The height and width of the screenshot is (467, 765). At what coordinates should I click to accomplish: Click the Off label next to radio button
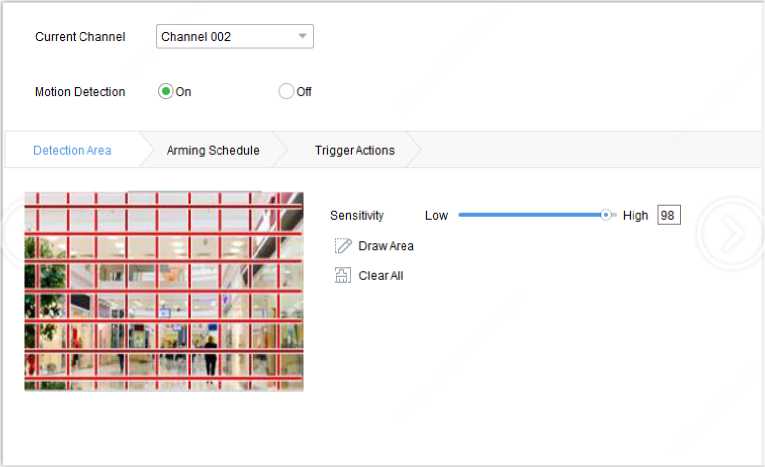pyautogui.click(x=304, y=92)
